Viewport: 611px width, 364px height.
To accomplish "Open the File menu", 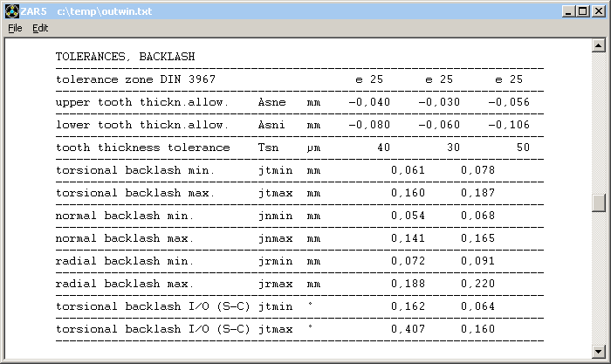I will tap(15, 28).
